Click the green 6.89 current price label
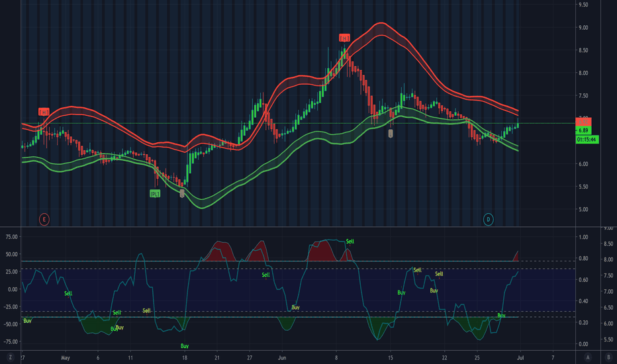Image resolution: width=617 pixels, height=364 pixels. tap(583, 130)
